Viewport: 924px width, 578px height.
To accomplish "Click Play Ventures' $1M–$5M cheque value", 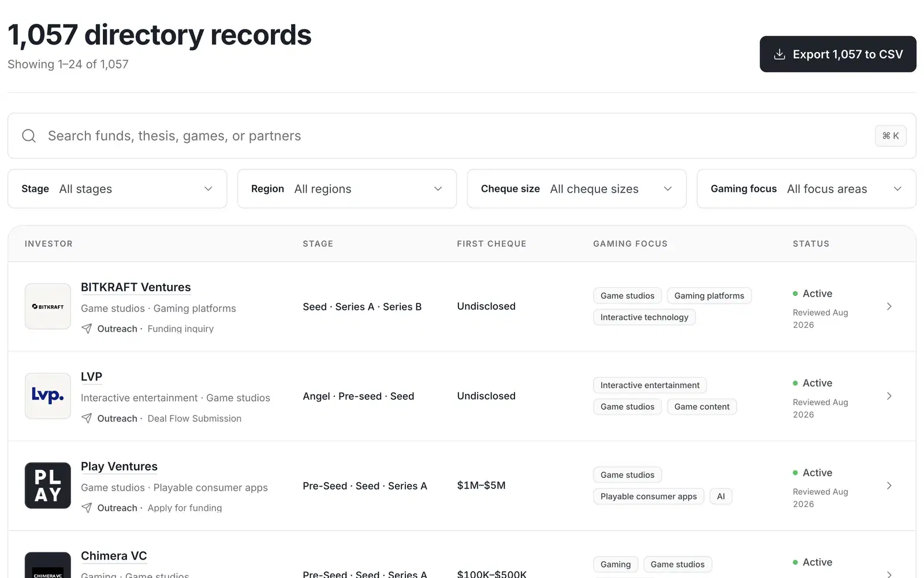I will [481, 486].
